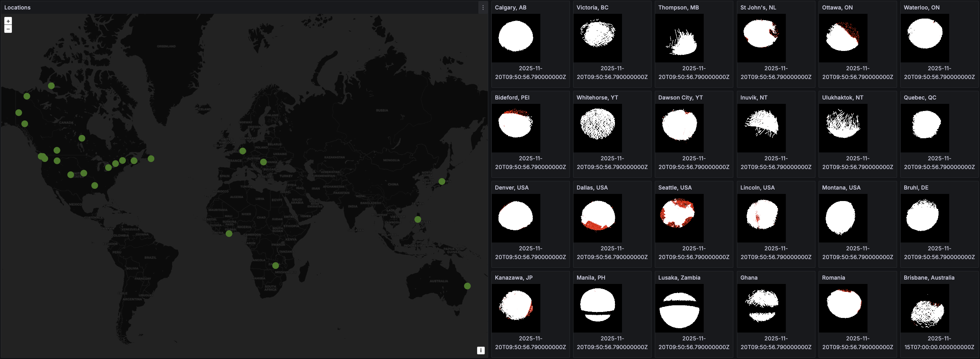Screen dimensions: 980x359
Task: Expand the Brisbane, Australia panel header
Action: coord(929,278)
